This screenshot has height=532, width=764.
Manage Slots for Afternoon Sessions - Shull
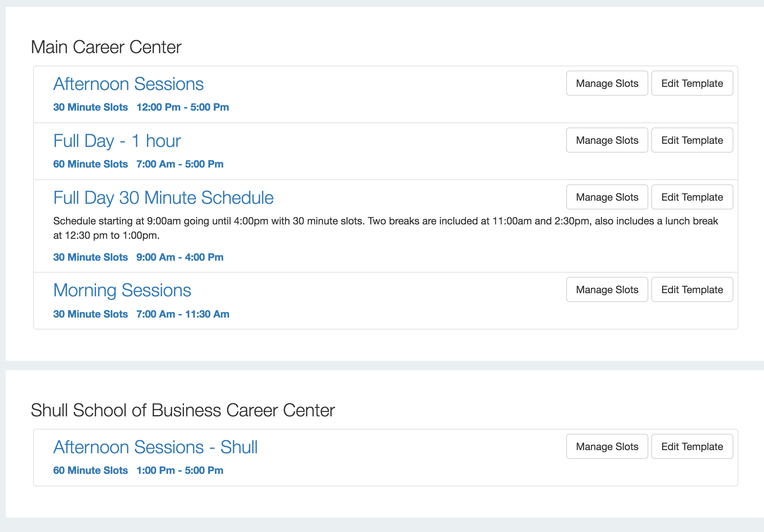pyautogui.click(x=607, y=446)
